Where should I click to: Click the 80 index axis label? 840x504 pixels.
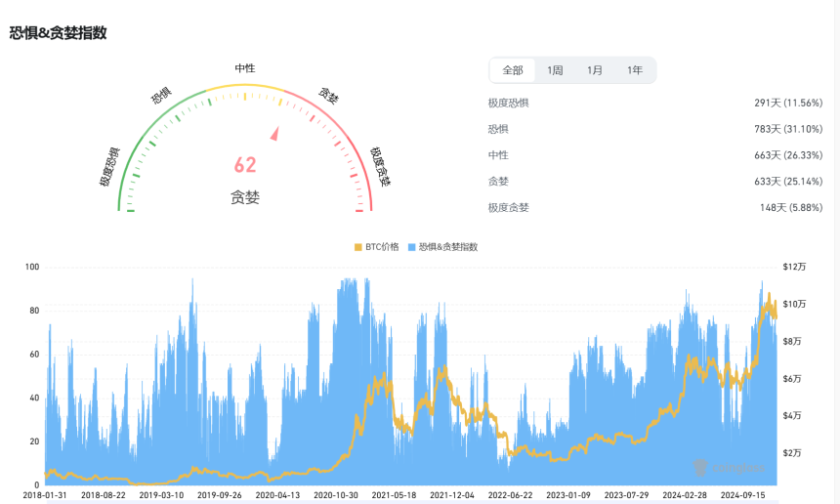(x=34, y=311)
